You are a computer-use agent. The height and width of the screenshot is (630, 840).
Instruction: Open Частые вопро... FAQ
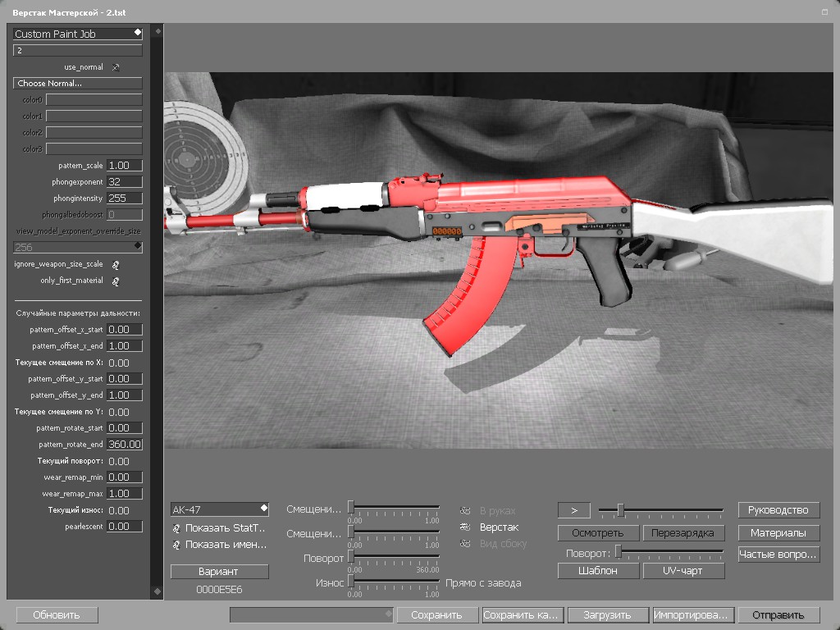(x=779, y=555)
